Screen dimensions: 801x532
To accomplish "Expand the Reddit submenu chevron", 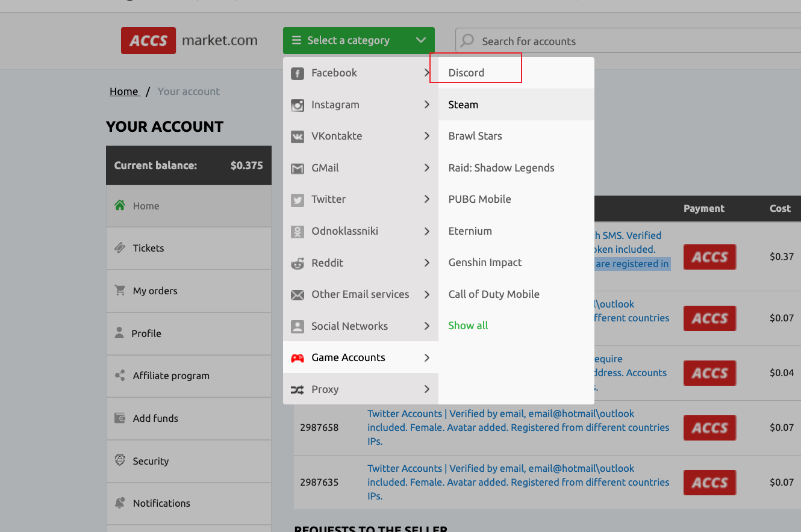I will (426, 263).
